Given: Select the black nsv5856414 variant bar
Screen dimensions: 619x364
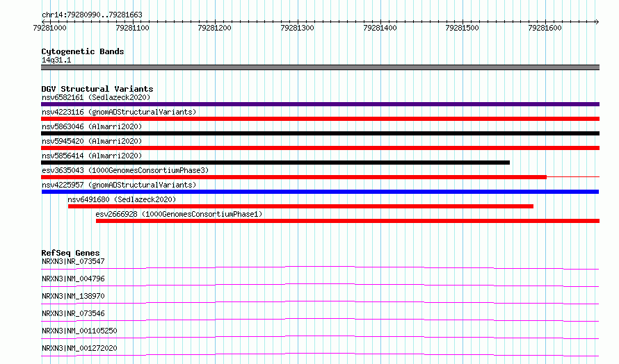Looking at the screenshot, I should [x=275, y=163].
